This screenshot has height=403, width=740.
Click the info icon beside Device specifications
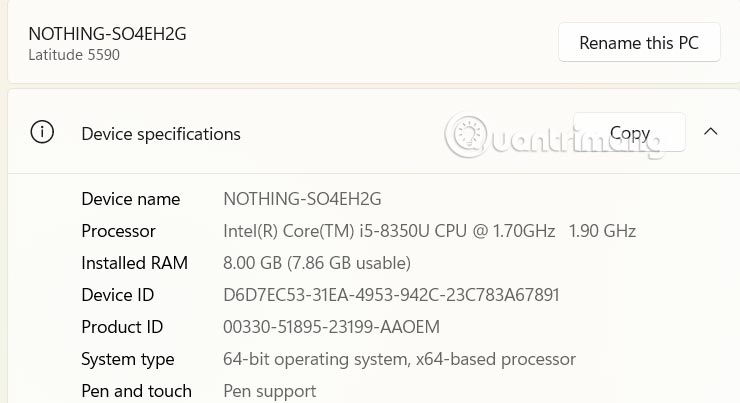point(42,133)
